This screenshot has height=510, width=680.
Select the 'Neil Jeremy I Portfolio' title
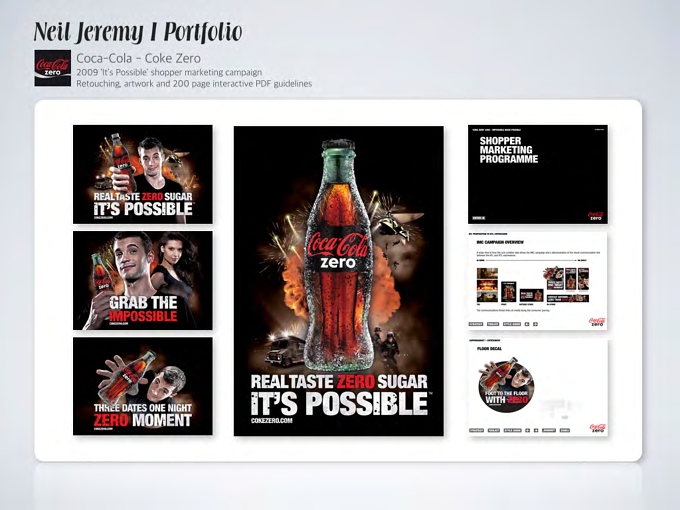(x=138, y=32)
